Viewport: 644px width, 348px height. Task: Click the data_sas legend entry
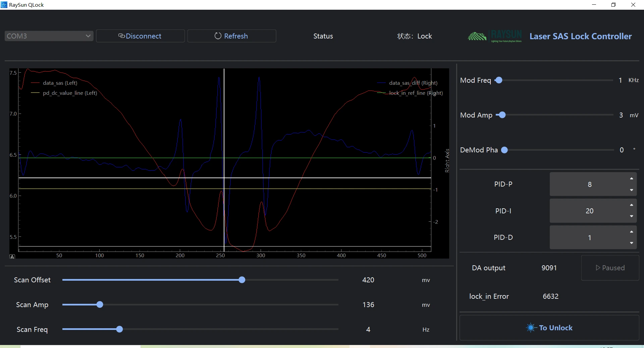click(60, 83)
